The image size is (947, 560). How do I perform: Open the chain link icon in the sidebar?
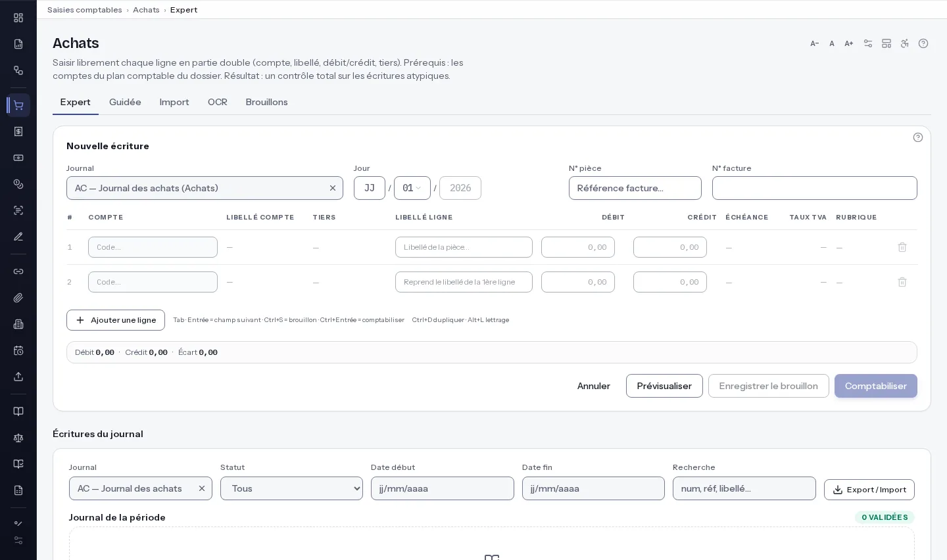tap(18, 271)
